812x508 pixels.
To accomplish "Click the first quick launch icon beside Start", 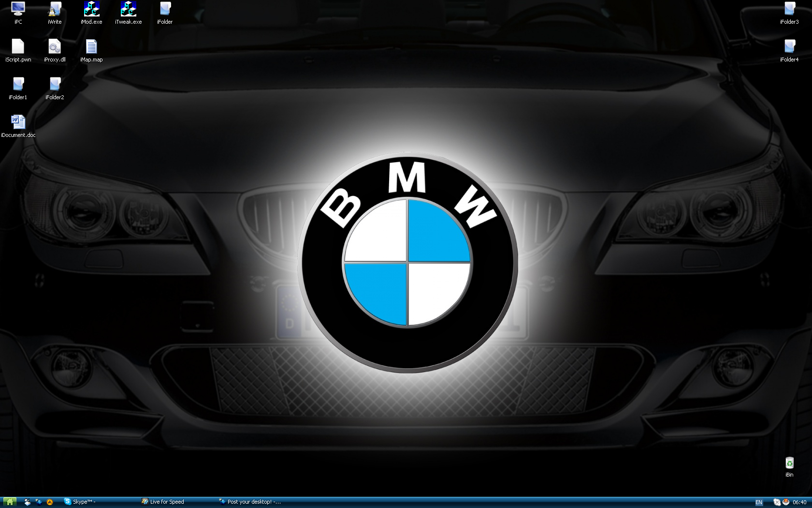I will pyautogui.click(x=28, y=502).
